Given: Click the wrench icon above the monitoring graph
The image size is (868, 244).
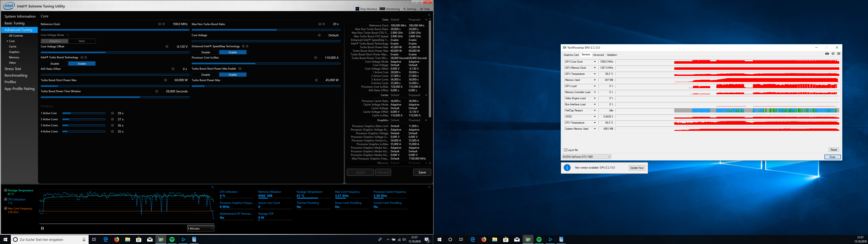Looking at the screenshot, I should 212,187.
